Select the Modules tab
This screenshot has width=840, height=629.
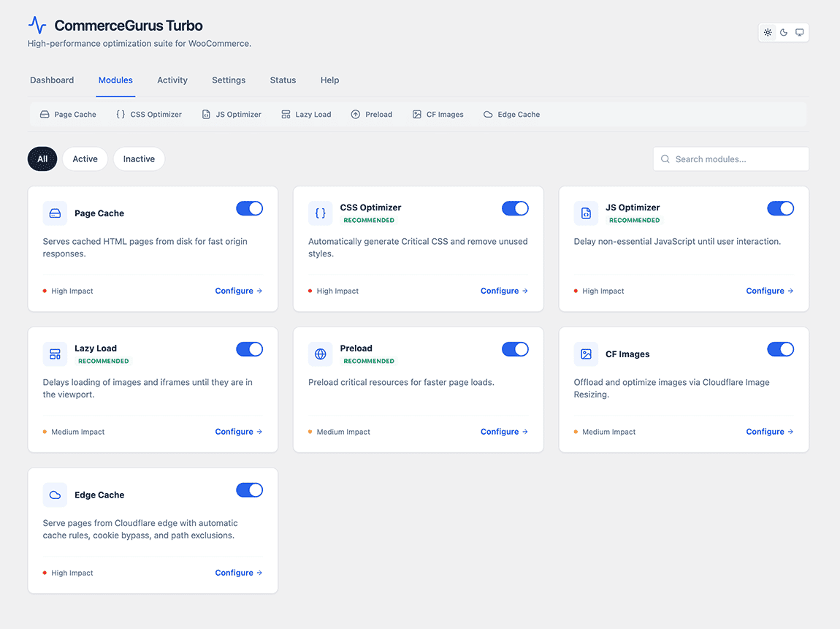(x=115, y=80)
